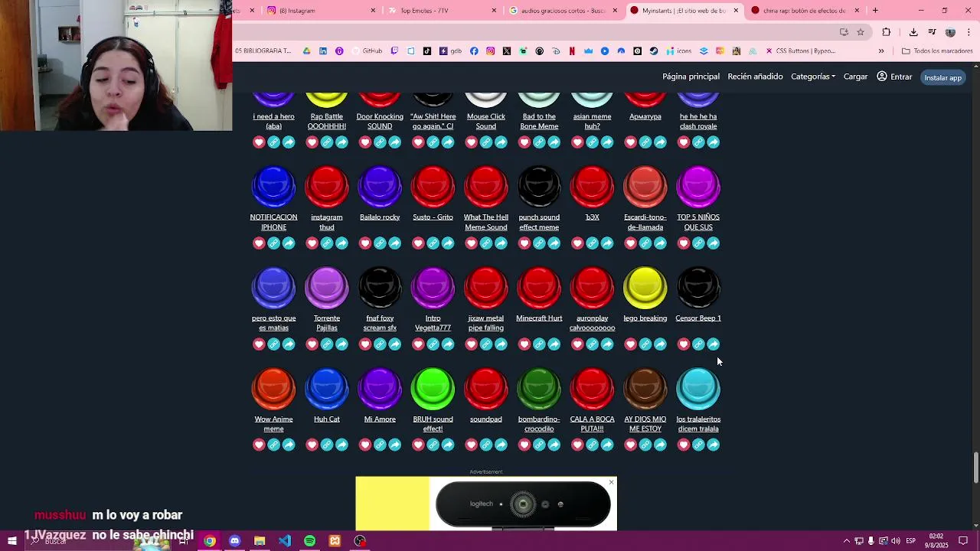The width and height of the screenshot is (980, 551).
Task: Share the Censor Beep 1 sound
Action: tap(714, 344)
